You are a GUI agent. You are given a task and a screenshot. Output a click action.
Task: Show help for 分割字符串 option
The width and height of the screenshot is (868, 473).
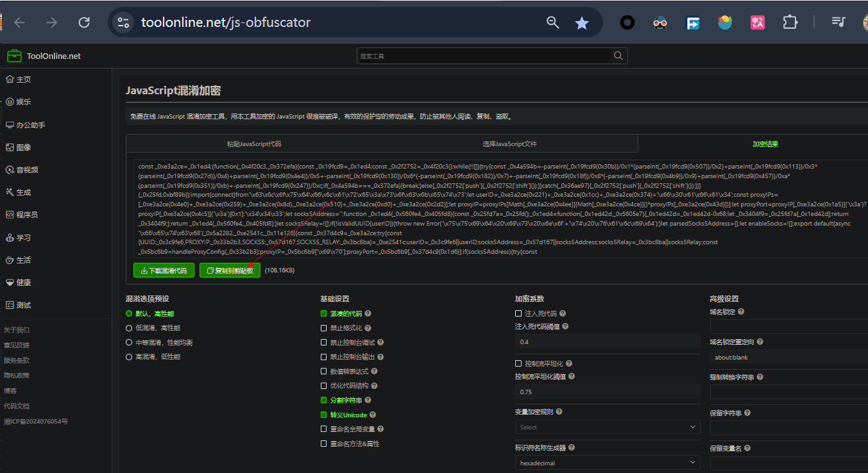tap(368, 400)
